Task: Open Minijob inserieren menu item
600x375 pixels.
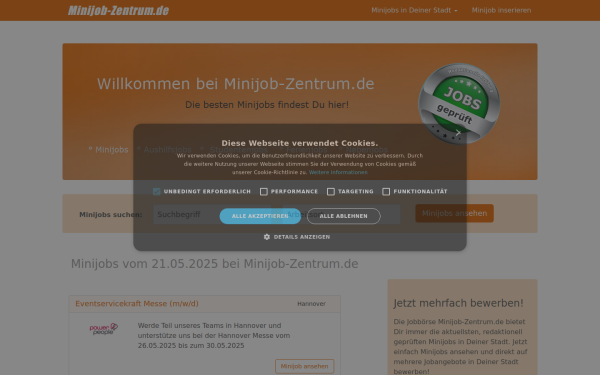Action: pyautogui.click(x=501, y=10)
